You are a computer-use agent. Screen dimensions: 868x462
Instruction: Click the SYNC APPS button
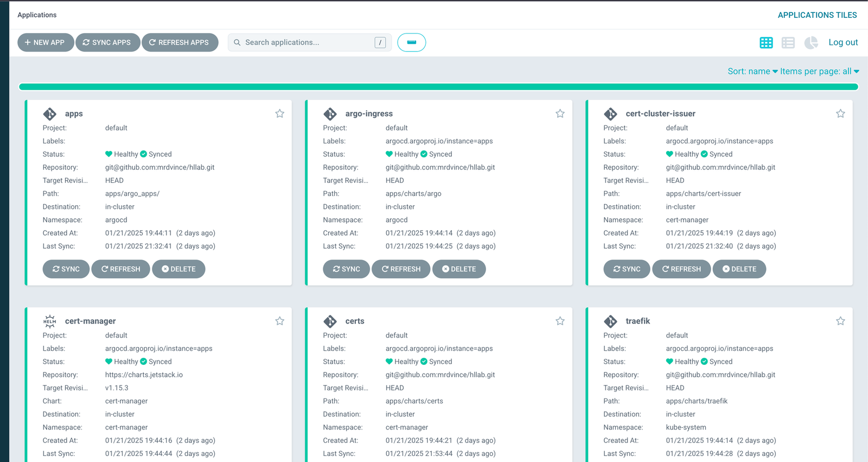tap(107, 42)
